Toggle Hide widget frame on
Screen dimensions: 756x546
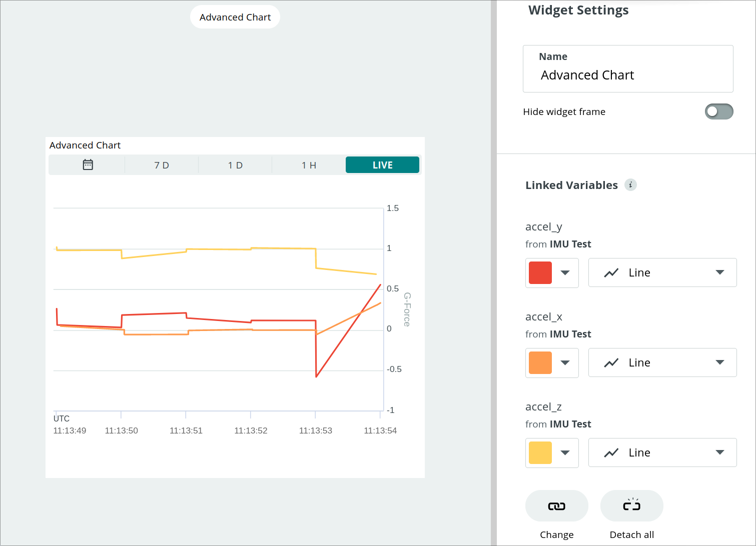pyautogui.click(x=719, y=111)
